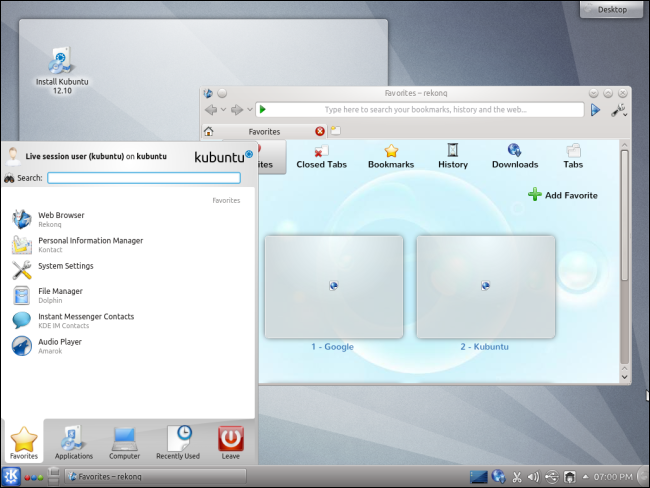Click rekonq vertical scrollbar

click(x=624, y=216)
